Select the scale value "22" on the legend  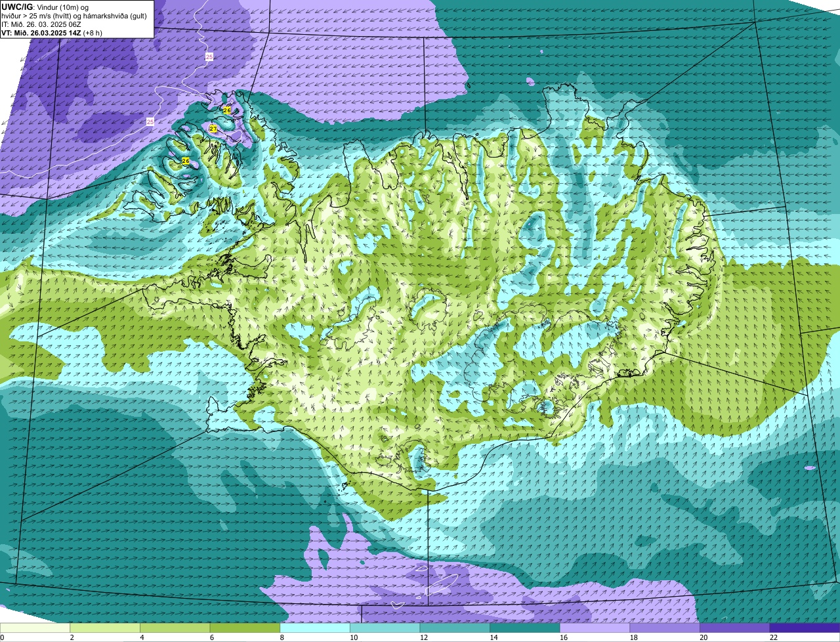tap(773, 637)
